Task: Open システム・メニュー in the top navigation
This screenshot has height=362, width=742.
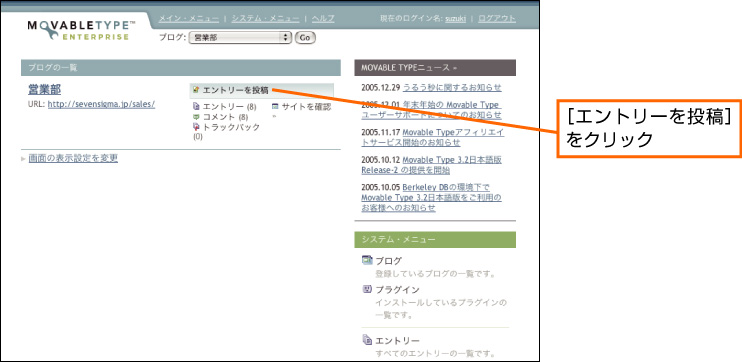Action: [265, 18]
